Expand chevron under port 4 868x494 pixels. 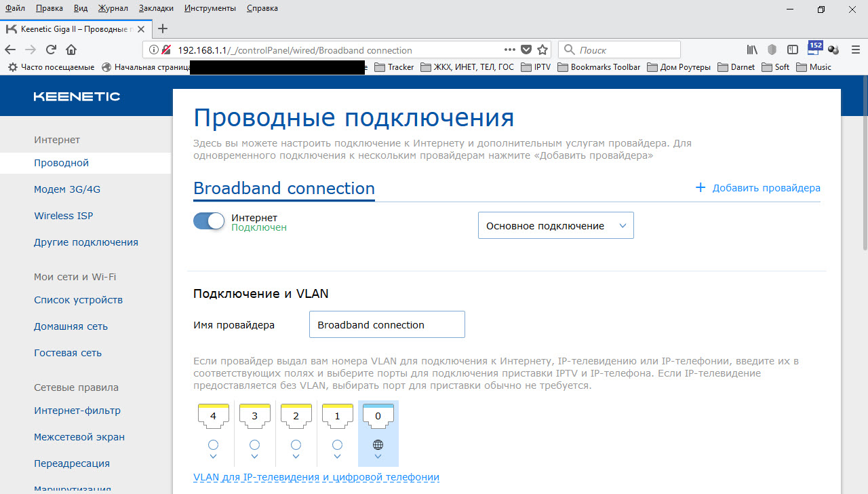[213, 457]
